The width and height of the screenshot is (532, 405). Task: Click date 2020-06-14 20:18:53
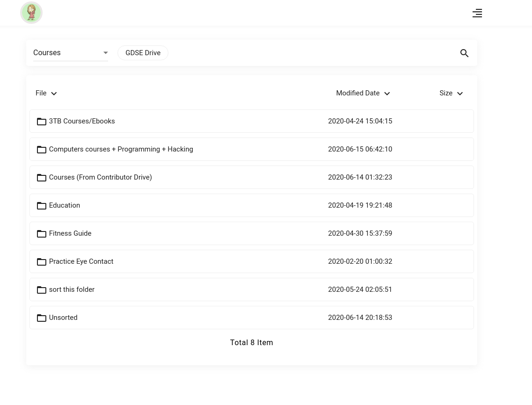pos(360,318)
